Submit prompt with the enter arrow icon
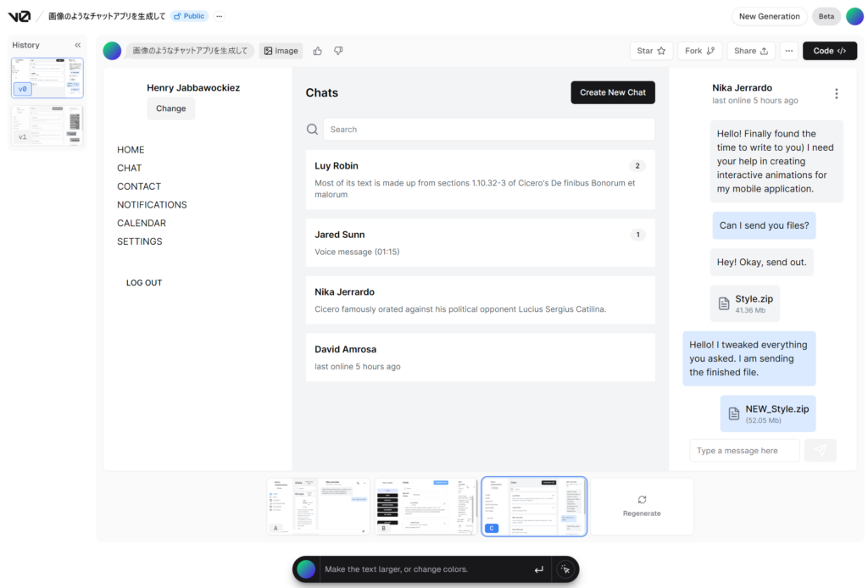Screen dimensions: 868x588 539,569
